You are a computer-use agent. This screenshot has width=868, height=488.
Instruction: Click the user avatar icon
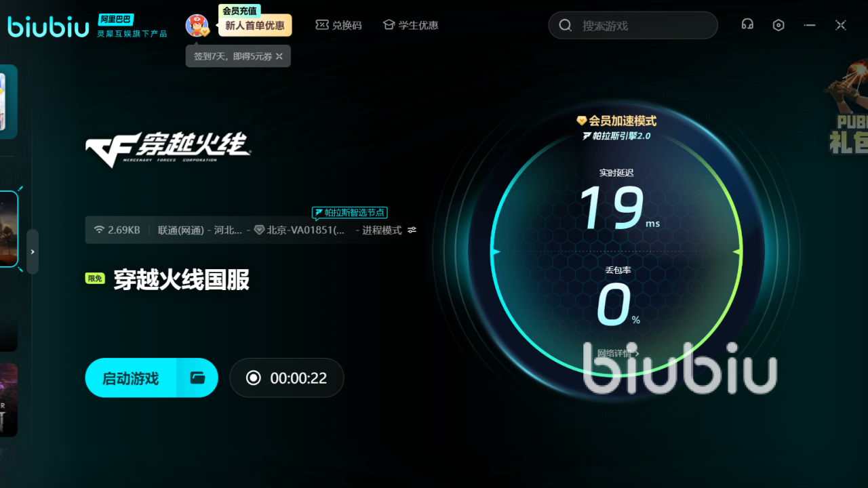click(197, 25)
